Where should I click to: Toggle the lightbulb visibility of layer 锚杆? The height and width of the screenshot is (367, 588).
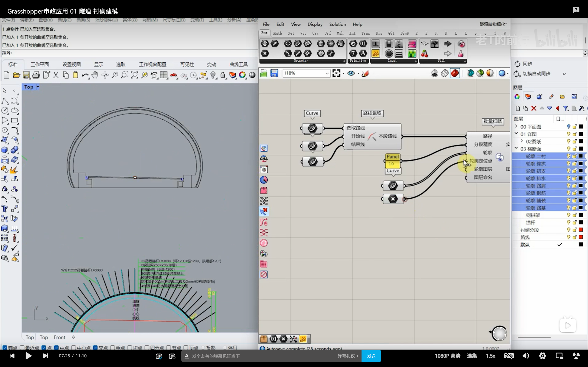click(x=568, y=222)
